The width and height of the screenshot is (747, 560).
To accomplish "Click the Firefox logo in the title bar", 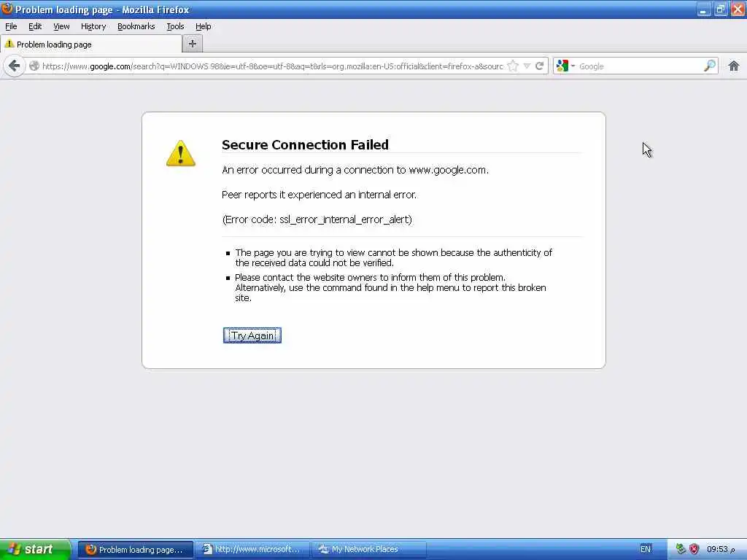I will [7, 8].
